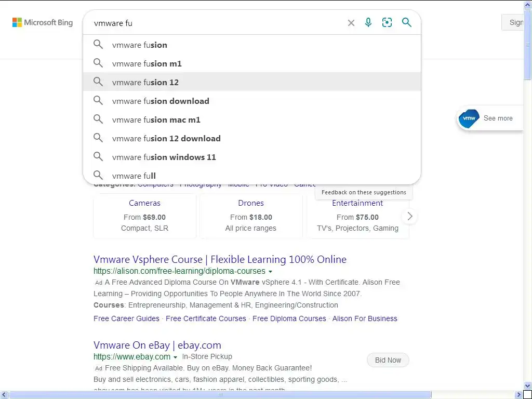Click the vmw logo icon
Viewport: 532px width, 399px height.
point(469,118)
